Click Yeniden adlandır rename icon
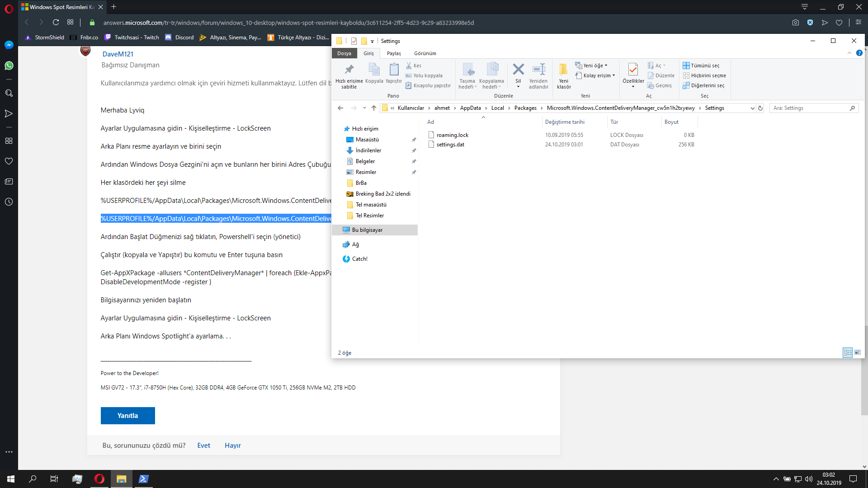Screen dimensions: 868x488 click(x=538, y=70)
